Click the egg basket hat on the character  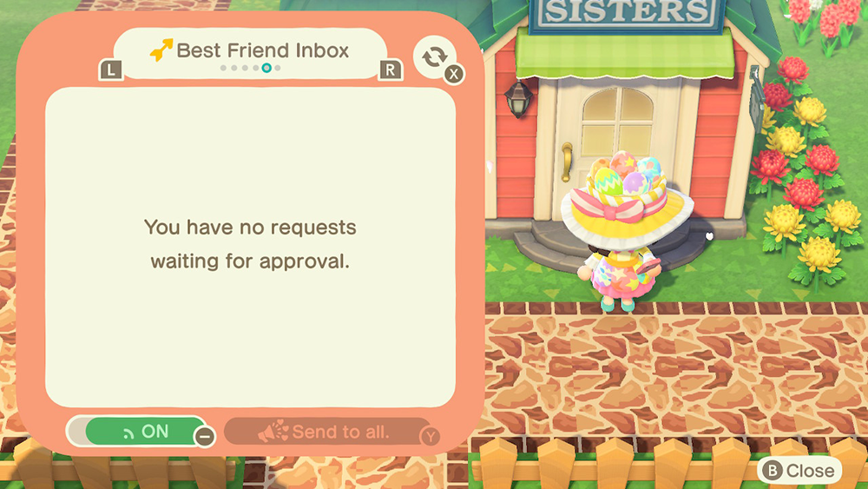(x=627, y=196)
